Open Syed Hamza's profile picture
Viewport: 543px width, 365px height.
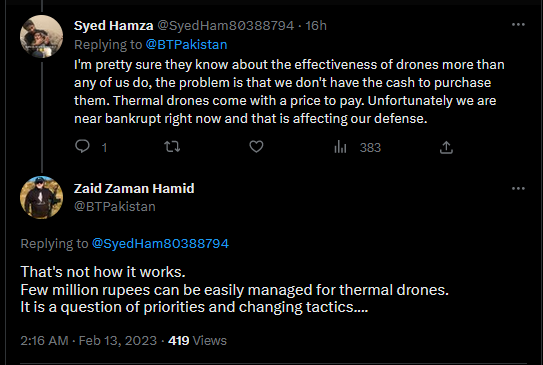click(42, 36)
